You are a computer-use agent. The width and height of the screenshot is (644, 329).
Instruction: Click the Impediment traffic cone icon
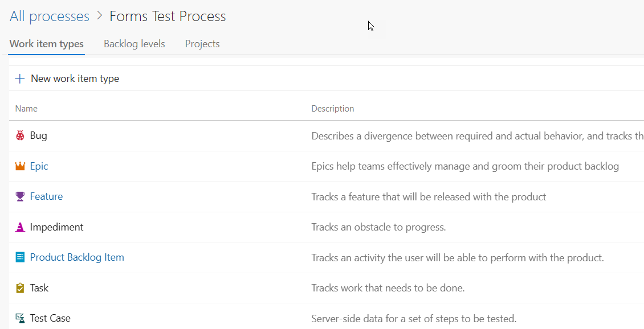[20, 227]
